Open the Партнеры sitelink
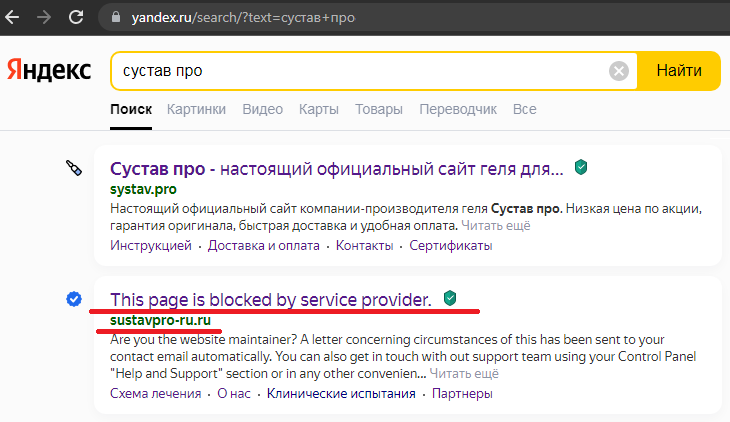This screenshot has width=730, height=422. tap(462, 394)
